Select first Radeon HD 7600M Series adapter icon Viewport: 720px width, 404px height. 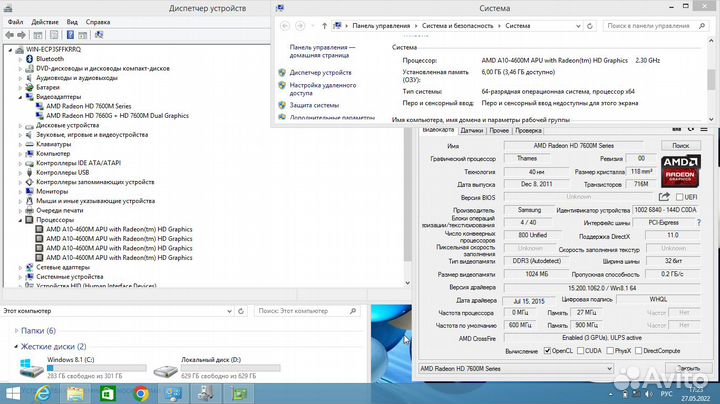coord(40,106)
